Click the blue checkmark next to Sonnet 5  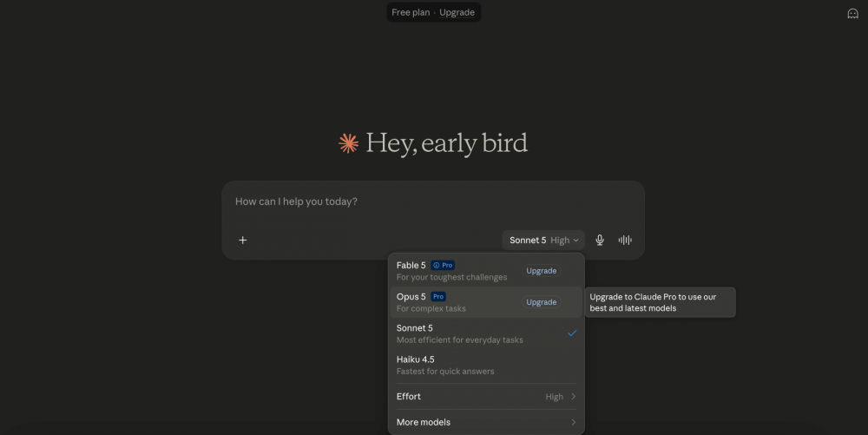pos(572,333)
